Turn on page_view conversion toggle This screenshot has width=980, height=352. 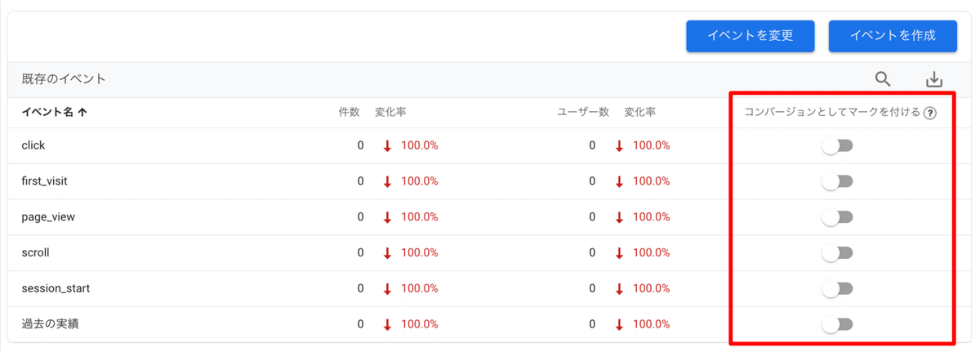click(x=837, y=217)
